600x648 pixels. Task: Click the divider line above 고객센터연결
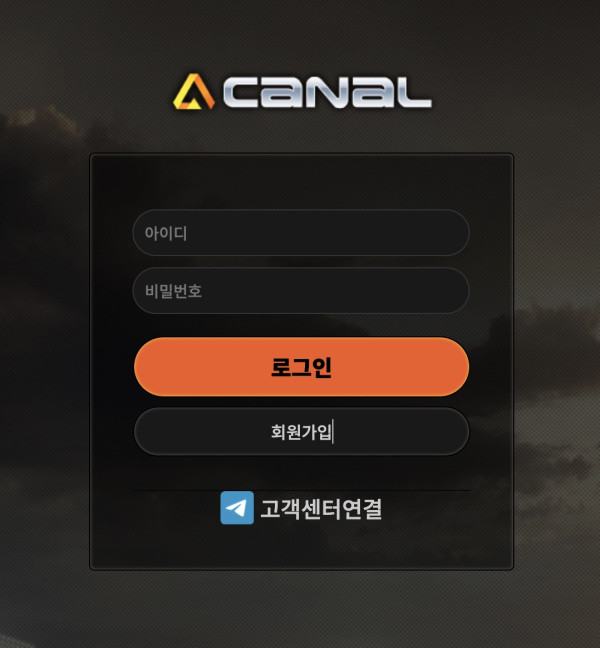pyautogui.click(x=301, y=491)
